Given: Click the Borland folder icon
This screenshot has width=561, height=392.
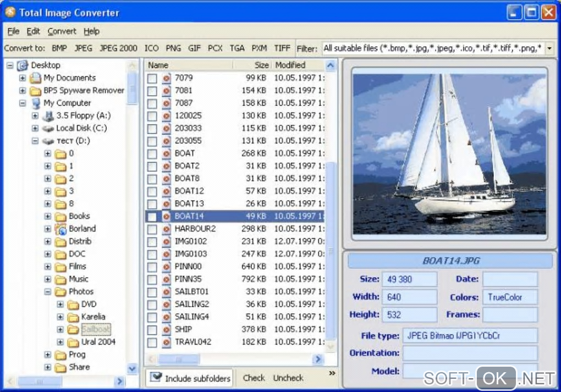Looking at the screenshot, I should click(x=61, y=229).
